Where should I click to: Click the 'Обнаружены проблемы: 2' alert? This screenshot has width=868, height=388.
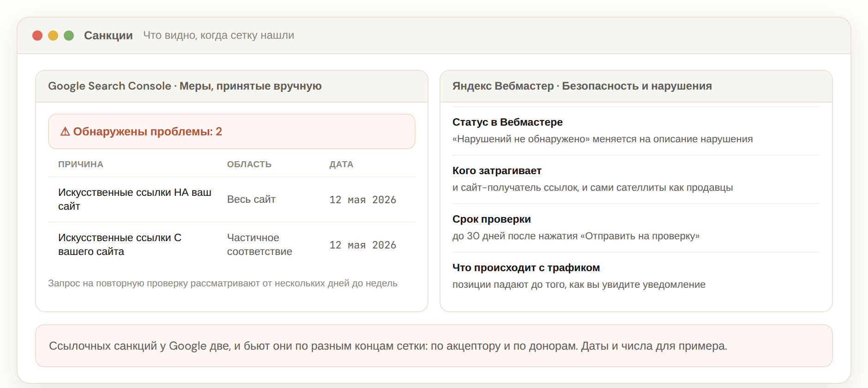232,132
